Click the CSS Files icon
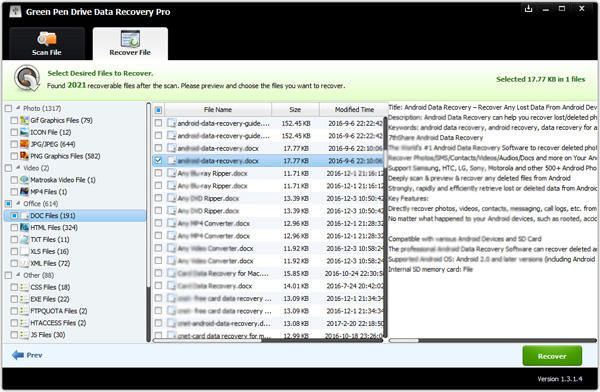 pos(24,287)
